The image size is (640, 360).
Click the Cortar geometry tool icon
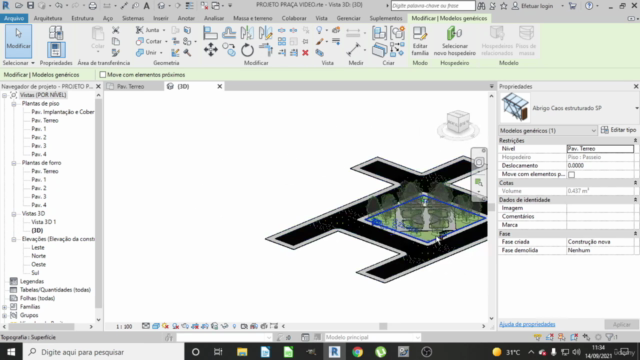click(140, 41)
